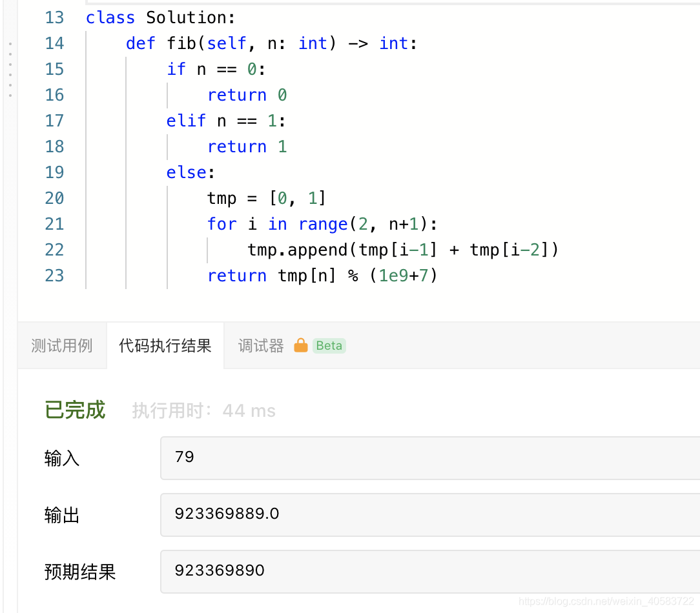The height and width of the screenshot is (613, 700).
Task: Open the 调试器 tab
Action: (x=260, y=345)
